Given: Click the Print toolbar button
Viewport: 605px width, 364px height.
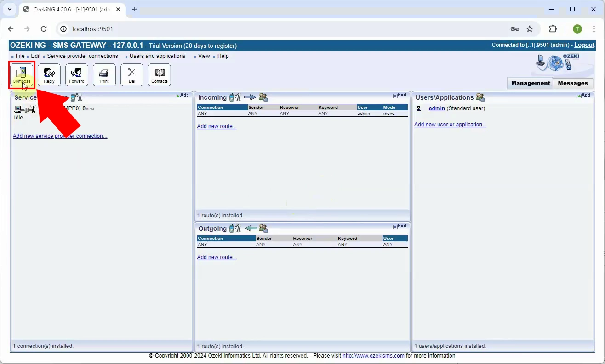Looking at the screenshot, I should click(104, 75).
